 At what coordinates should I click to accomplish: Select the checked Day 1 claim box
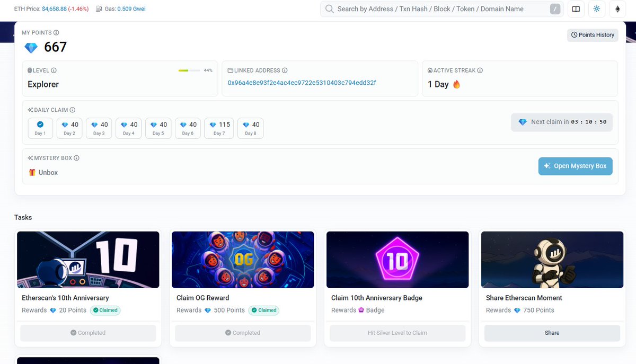tap(40, 128)
